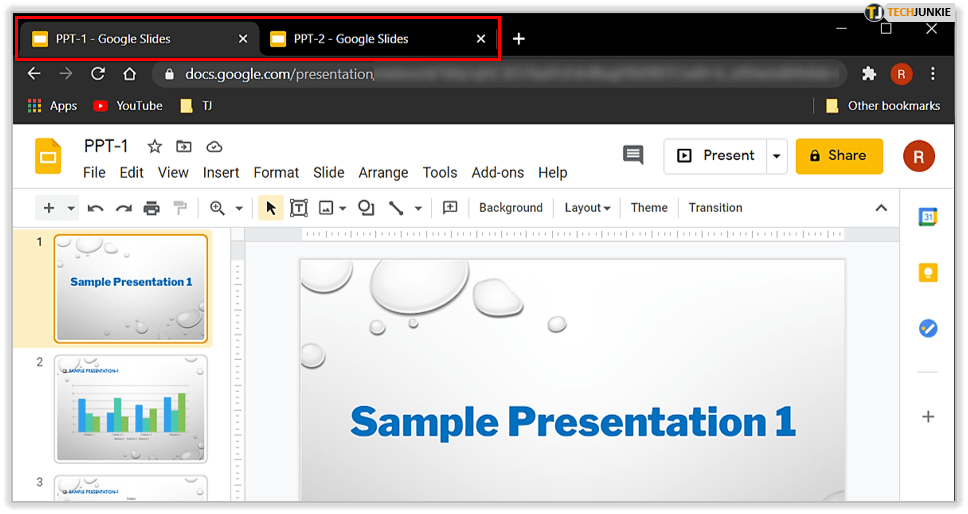The height and width of the screenshot is (514, 968).
Task: Choose the Shape tool icon
Action: click(x=366, y=208)
